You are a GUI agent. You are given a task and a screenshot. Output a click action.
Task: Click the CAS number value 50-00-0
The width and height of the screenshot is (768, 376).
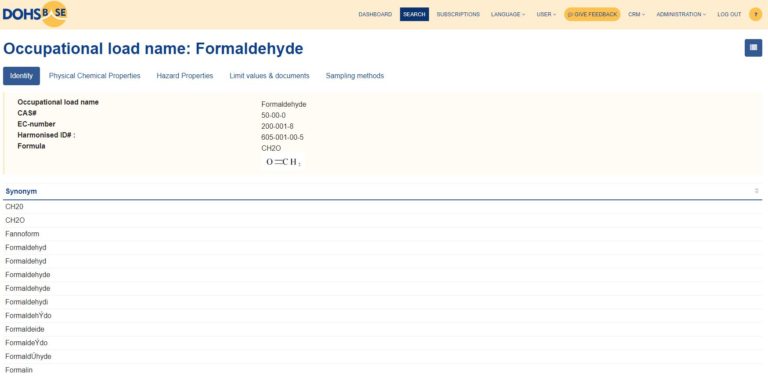pos(273,115)
